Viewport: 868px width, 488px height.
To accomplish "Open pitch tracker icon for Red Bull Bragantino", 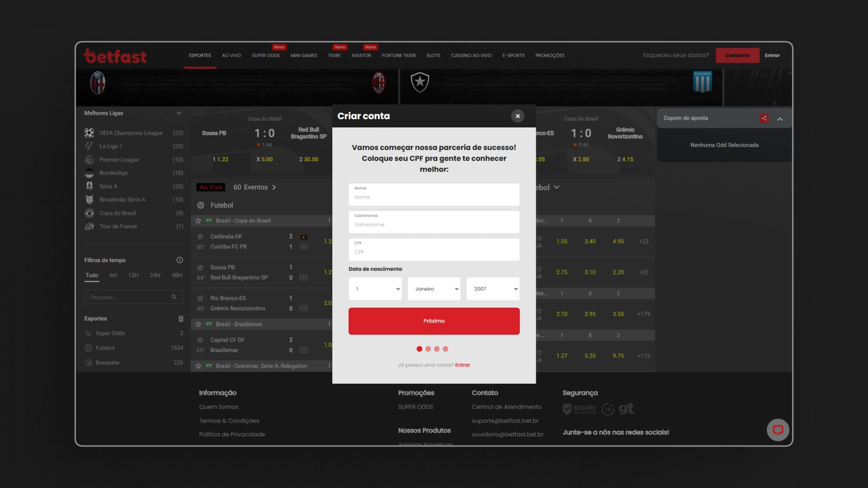I will [304, 277].
